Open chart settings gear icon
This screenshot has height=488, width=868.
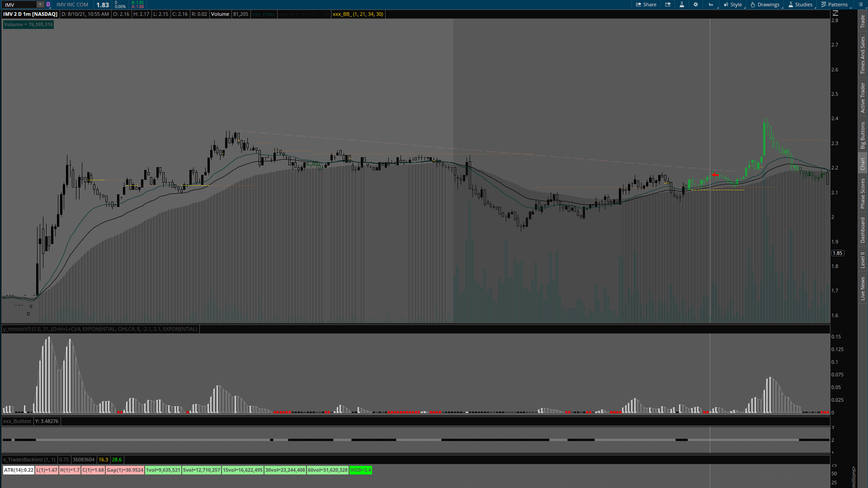tap(696, 5)
